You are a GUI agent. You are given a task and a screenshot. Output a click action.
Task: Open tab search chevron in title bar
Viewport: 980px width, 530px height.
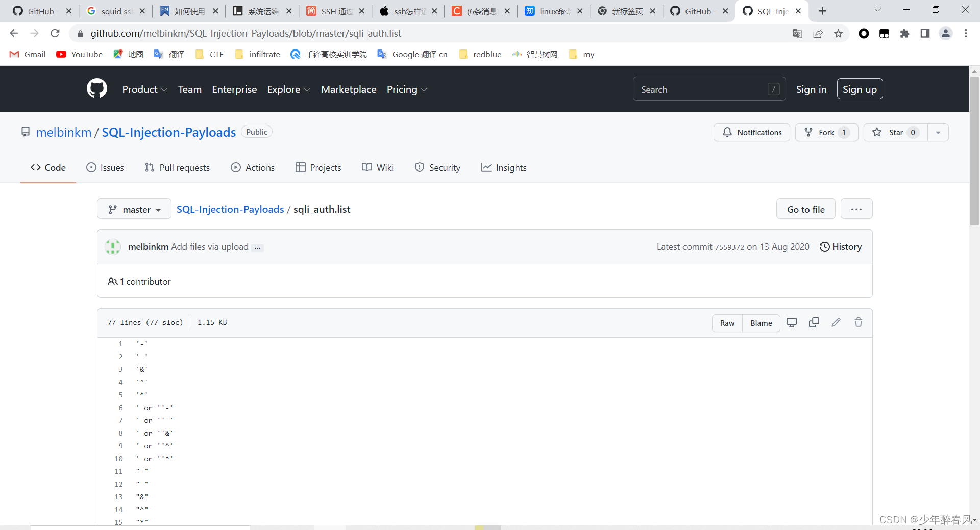click(878, 10)
